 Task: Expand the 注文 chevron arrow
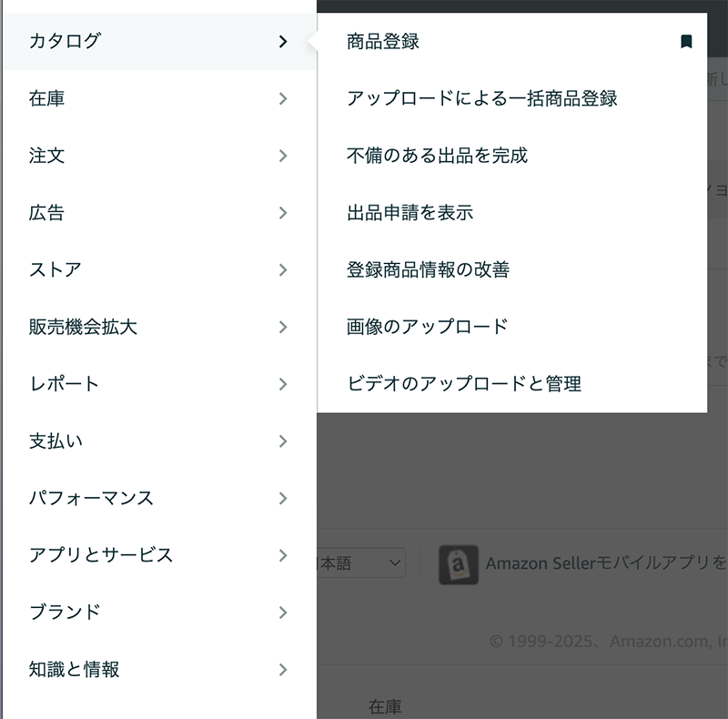tap(283, 156)
